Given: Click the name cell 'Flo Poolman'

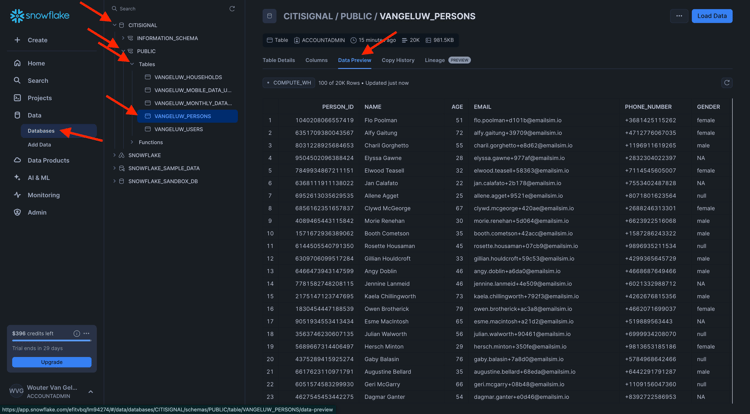Looking at the screenshot, I should click(381, 120).
